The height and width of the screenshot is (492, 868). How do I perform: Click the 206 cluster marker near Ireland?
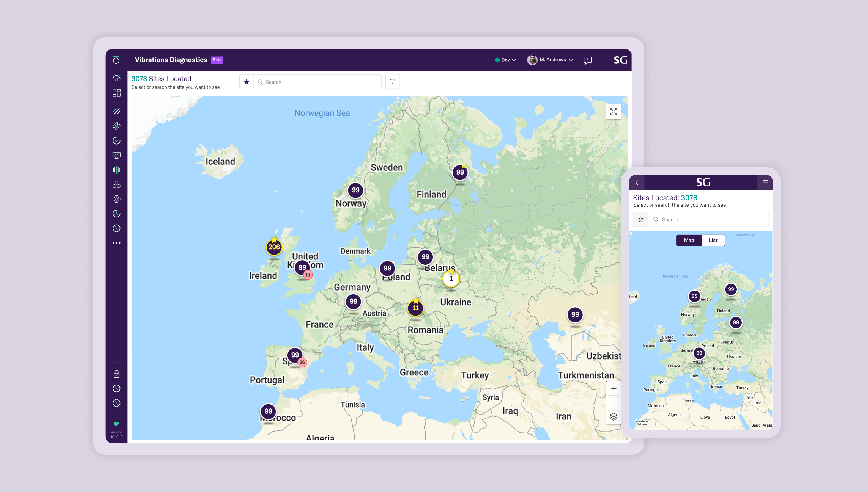click(274, 247)
